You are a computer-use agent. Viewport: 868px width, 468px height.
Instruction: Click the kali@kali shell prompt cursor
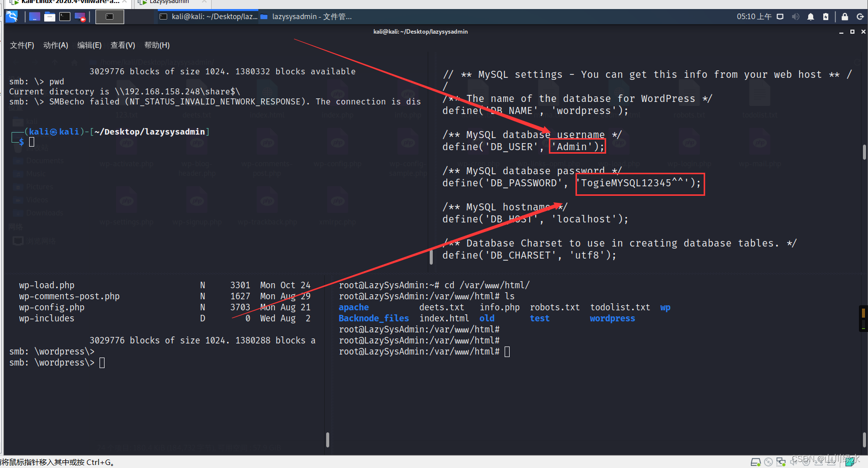[32, 142]
